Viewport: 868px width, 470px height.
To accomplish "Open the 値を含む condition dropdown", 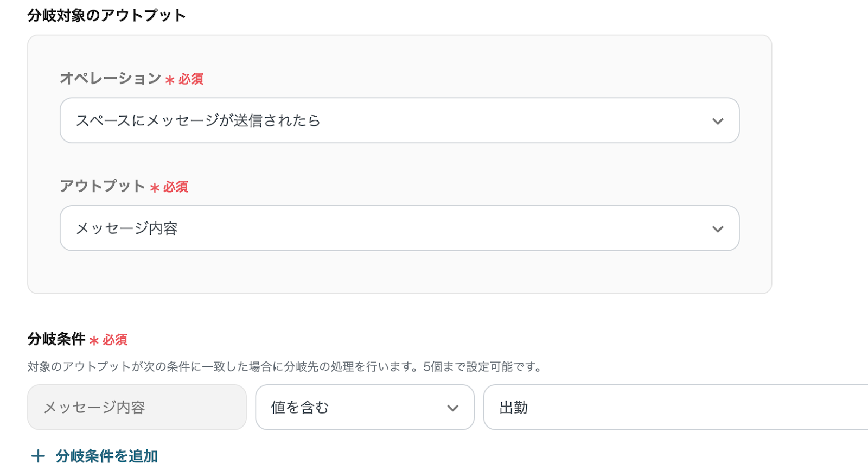I will pos(353,408).
